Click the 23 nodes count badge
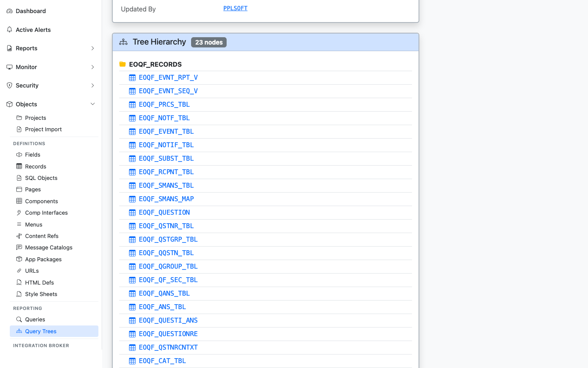The height and width of the screenshot is (368, 588). tap(209, 42)
